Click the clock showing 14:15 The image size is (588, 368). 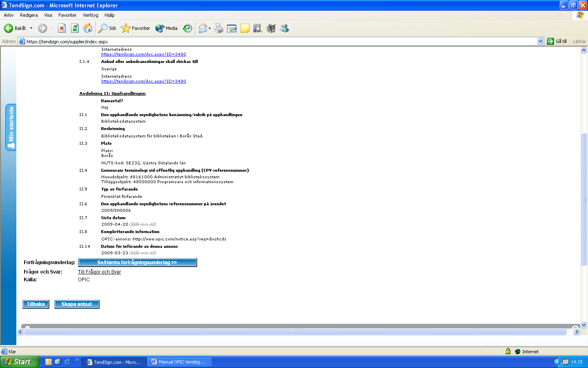click(577, 362)
